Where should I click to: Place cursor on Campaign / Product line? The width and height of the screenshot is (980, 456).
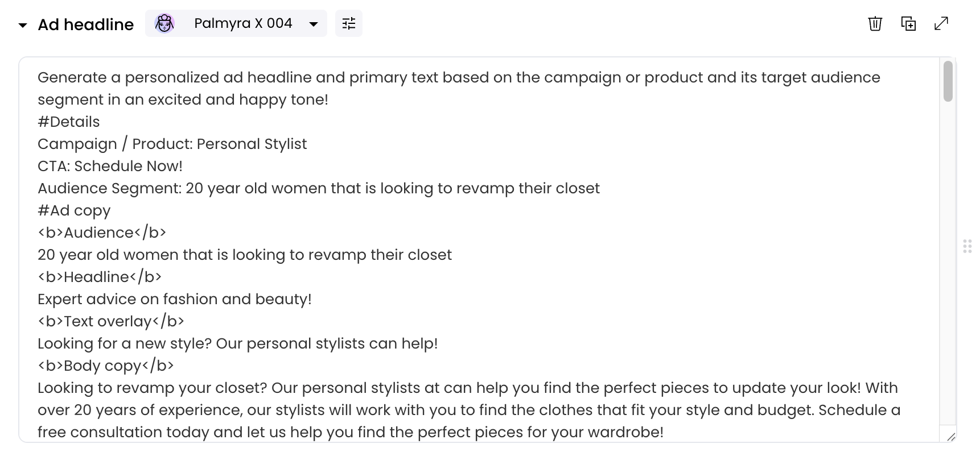click(x=172, y=144)
